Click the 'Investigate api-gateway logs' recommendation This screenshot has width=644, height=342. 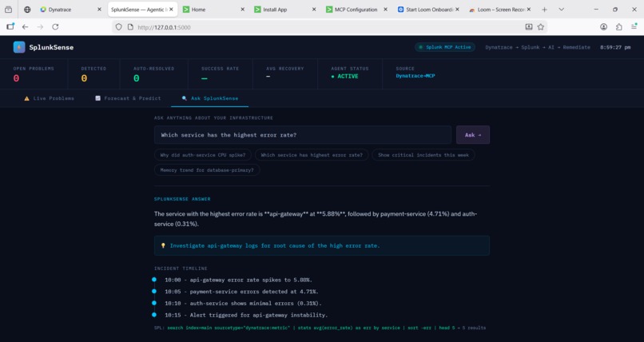[x=321, y=245]
